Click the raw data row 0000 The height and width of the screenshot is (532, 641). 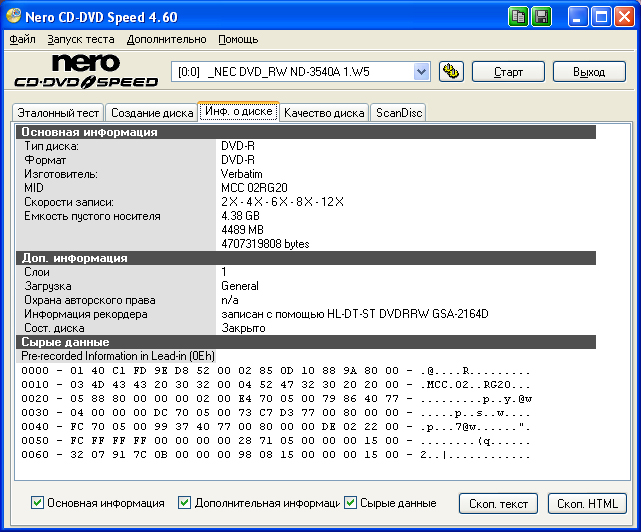(x=276, y=371)
